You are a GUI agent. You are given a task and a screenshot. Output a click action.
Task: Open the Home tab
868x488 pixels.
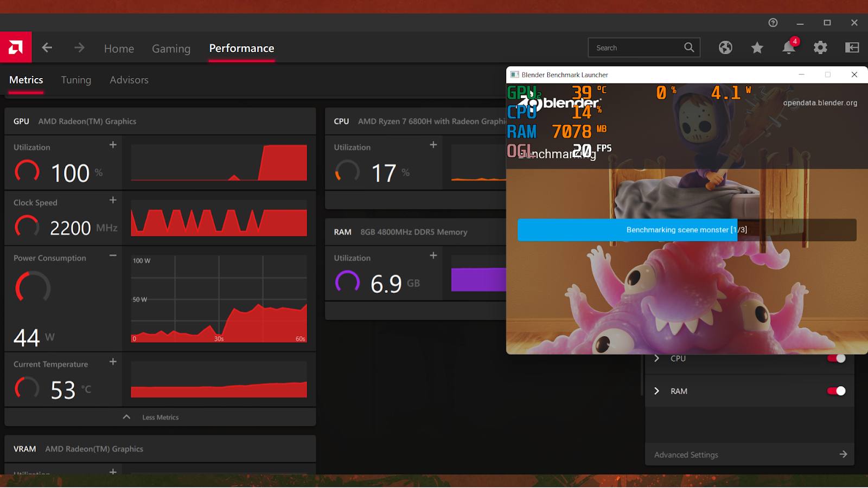click(119, 48)
